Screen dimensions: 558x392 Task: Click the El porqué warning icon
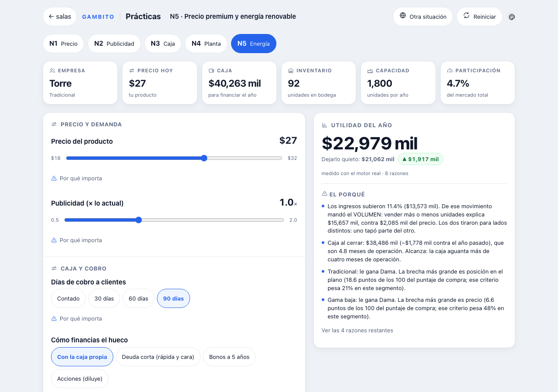[324, 194]
